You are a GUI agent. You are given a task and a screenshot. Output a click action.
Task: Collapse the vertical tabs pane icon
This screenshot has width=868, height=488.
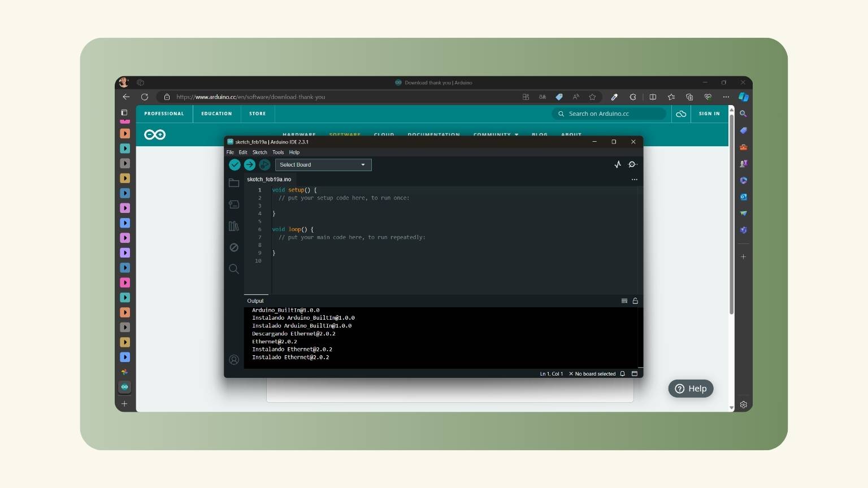[x=124, y=112]
